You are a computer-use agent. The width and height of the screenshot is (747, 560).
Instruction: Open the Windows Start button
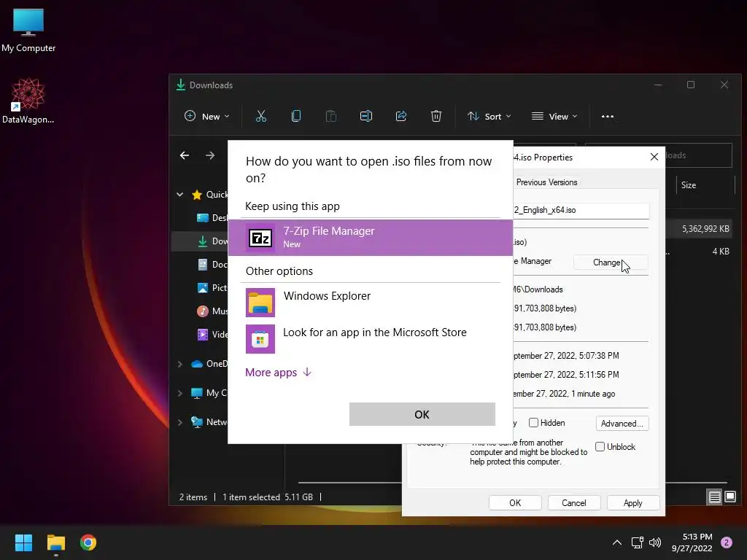point(23,542)
